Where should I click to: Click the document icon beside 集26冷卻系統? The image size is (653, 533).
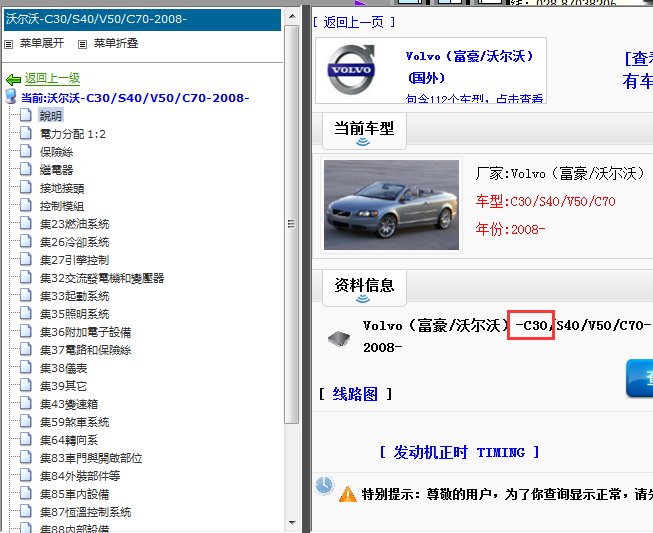point(26,241)
